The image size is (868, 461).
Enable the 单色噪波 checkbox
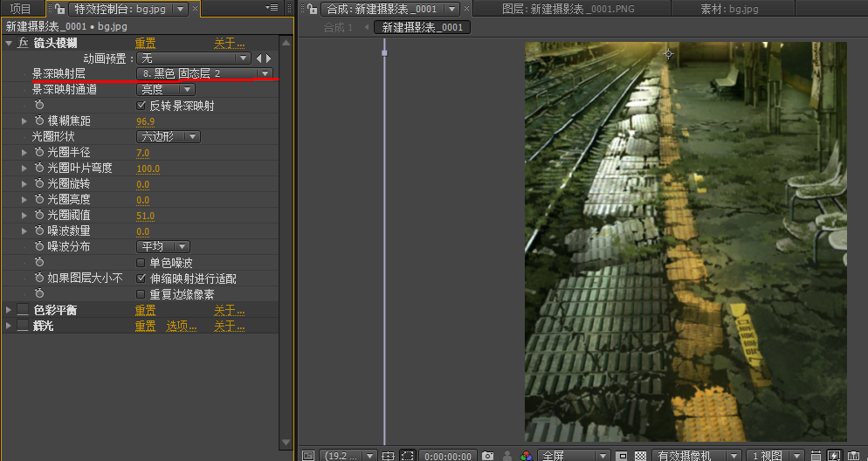[141, 262]
